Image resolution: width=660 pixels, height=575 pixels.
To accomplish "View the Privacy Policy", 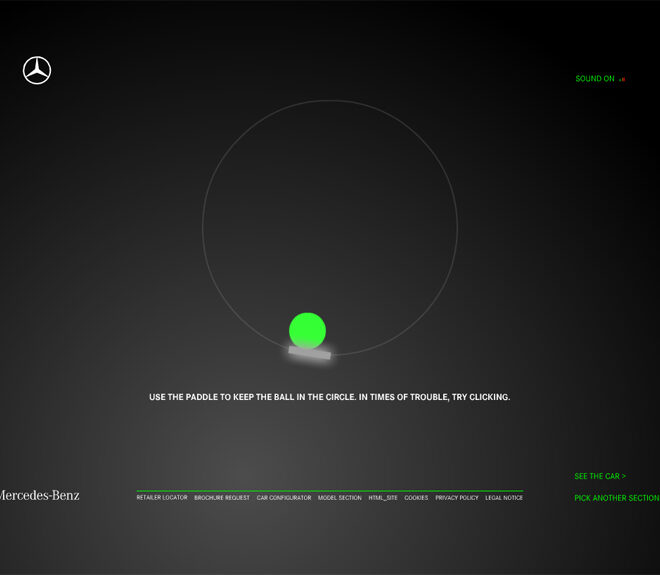I will click(457, 498).
